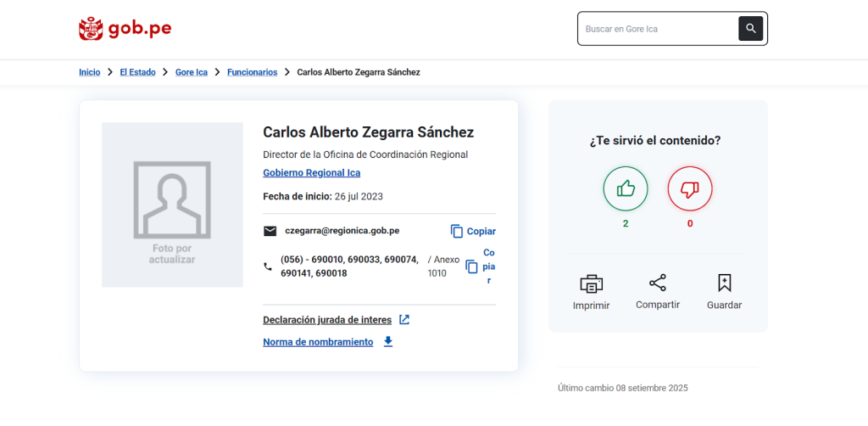
Task: Copy the email address with Copiar
Action: click(472, 231)
